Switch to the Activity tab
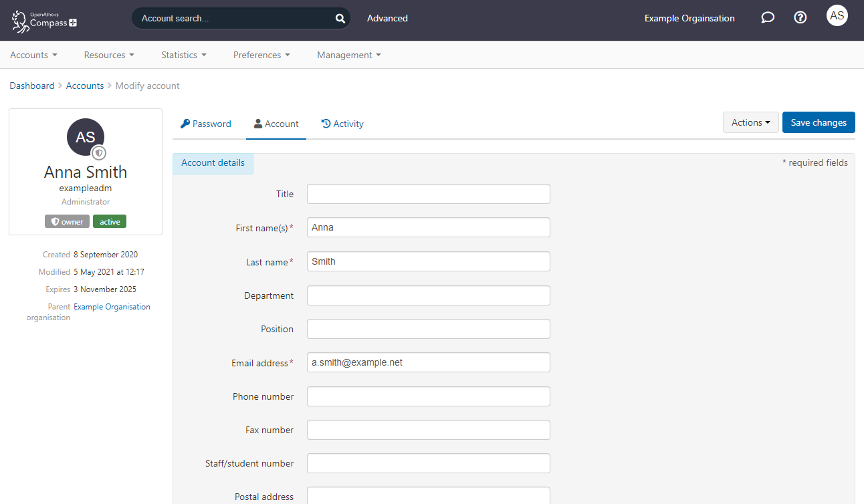This screenshot has width=864, height=504. click(x=342, y=124)
